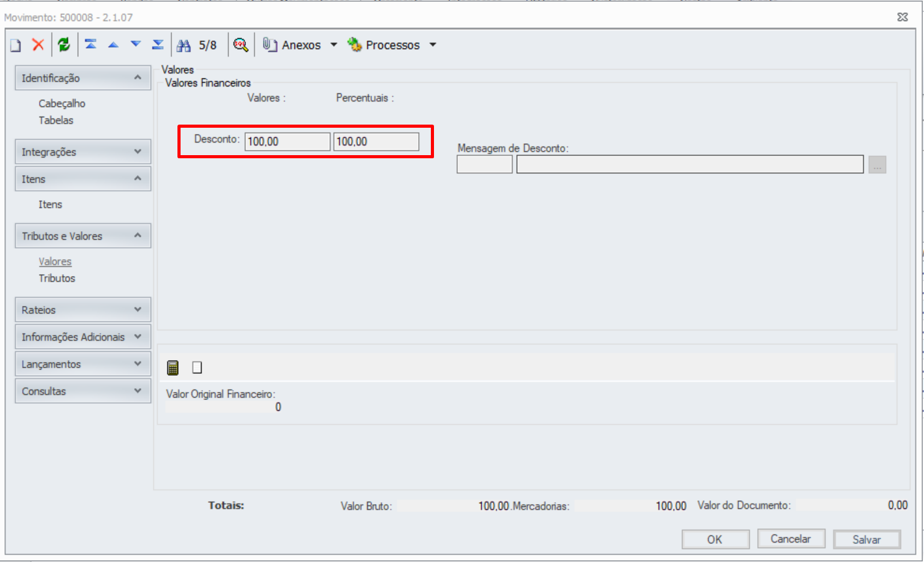Screen dimensions: 924x562
Task: Expand the Informações Adicionais section
Action: (83, 337)
